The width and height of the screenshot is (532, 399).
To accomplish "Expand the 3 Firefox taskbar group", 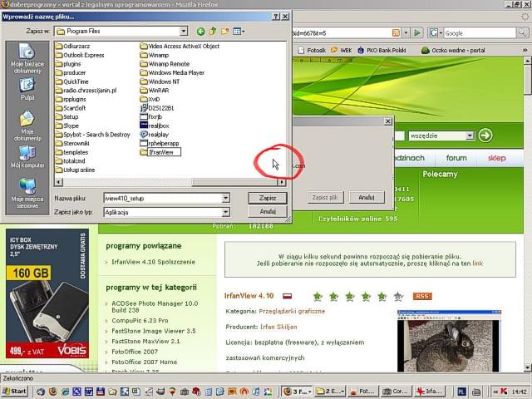I will (x=298, y=392).
